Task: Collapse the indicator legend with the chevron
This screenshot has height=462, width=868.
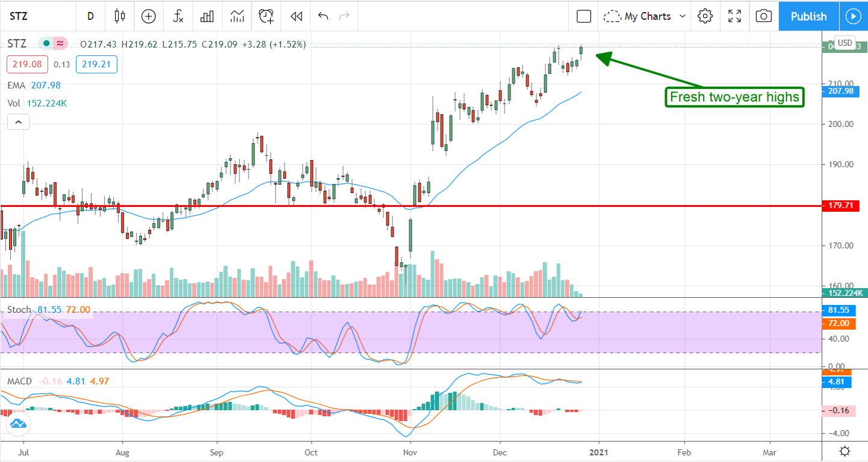Action: click(x=18, y=123)
